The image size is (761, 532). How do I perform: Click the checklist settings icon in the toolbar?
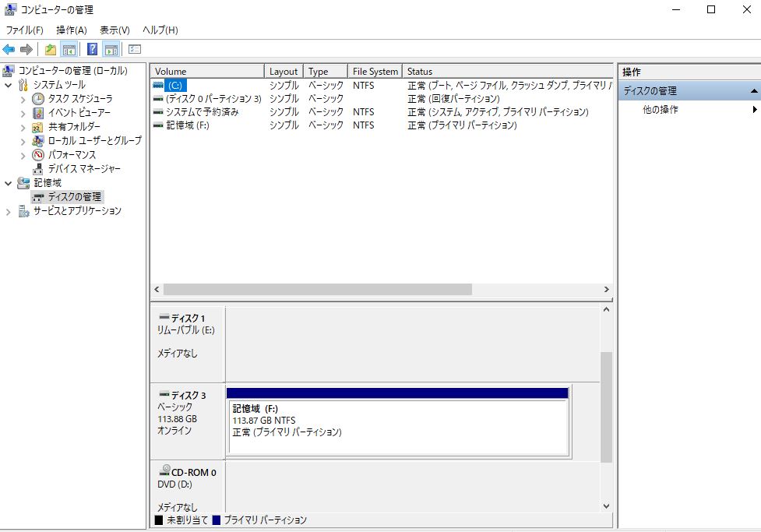(x=134, y=50)
